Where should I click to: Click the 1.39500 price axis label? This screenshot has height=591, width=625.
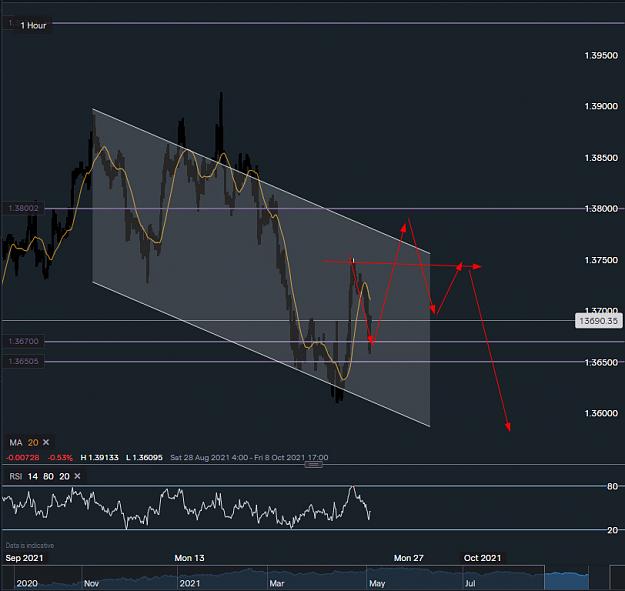601,55
